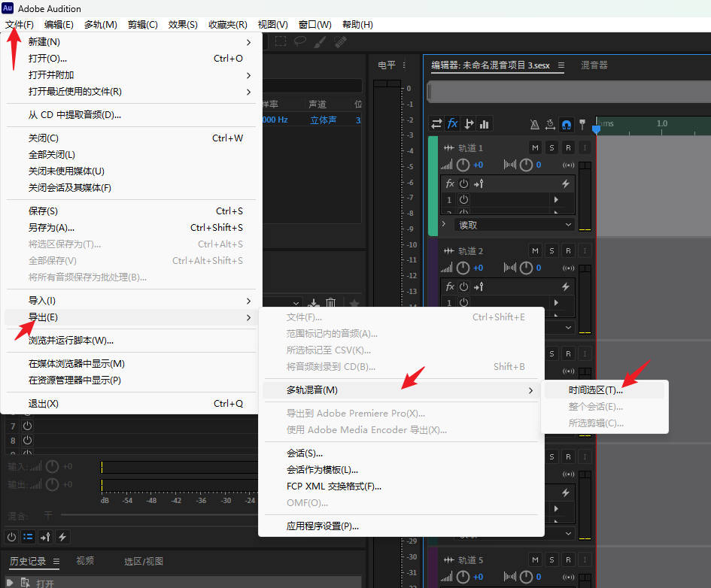
Task: Click 从 CD 中提取音频(D)...
Action: tap(132, 115)
